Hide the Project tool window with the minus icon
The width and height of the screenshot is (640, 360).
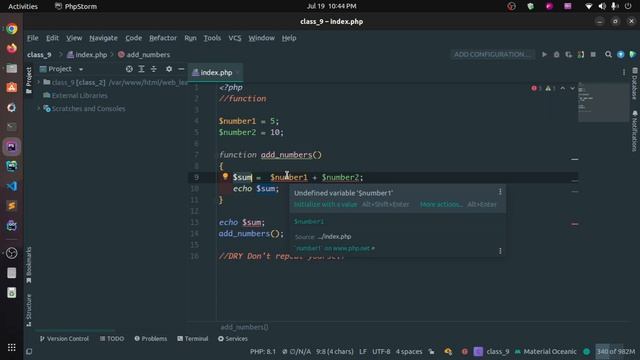click(x=181, y=69)
